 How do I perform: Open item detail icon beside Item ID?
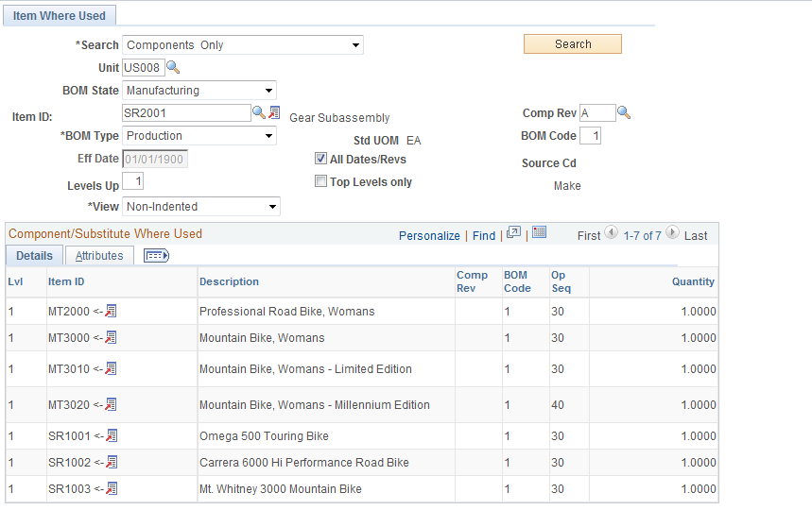274,112
